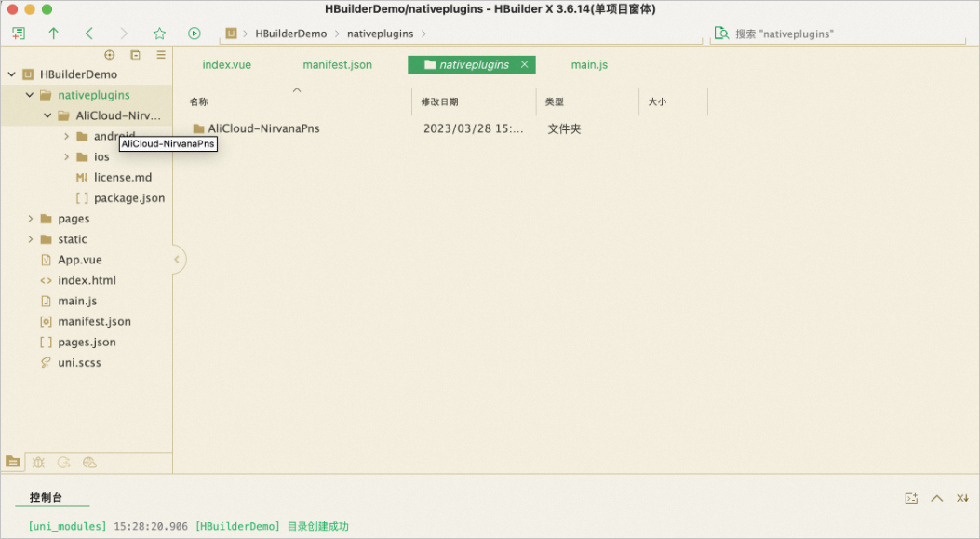980x539 pixels.
Task: Run project with play circle icon
Action: (x=195, y=34)
